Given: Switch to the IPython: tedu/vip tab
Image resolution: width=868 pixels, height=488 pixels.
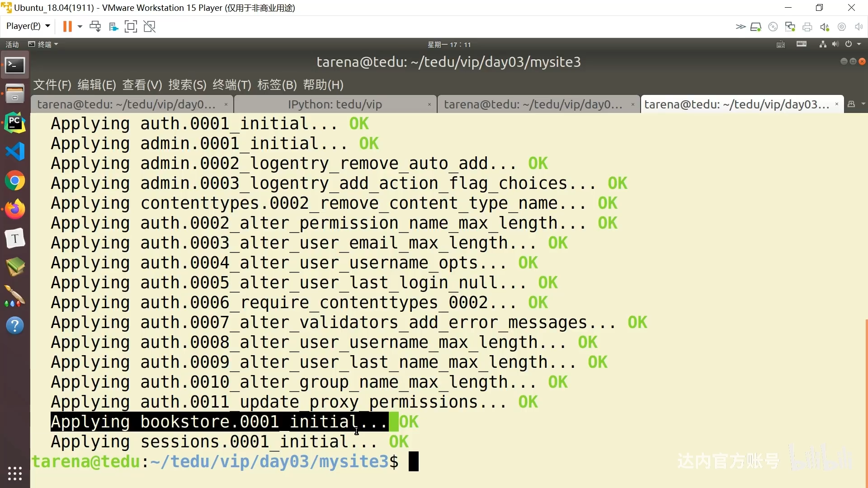Looking at the screenshot, I should click(335, 104).
